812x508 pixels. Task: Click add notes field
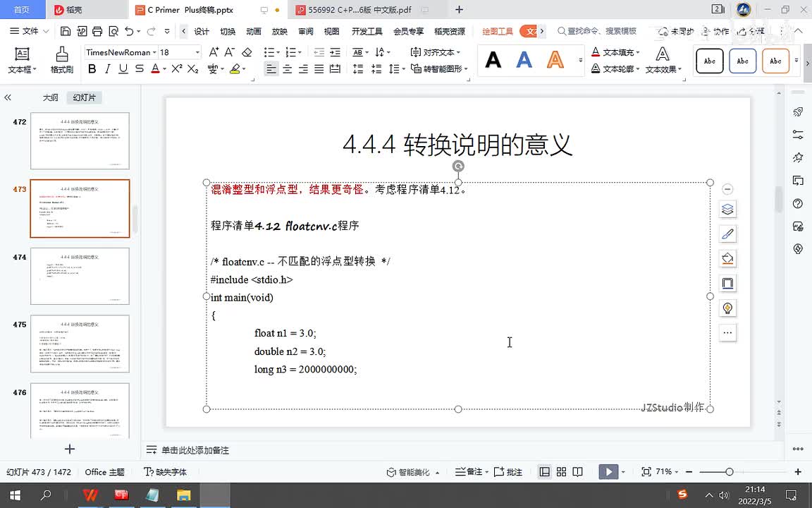pyautogui.click(x=195, y=450)
